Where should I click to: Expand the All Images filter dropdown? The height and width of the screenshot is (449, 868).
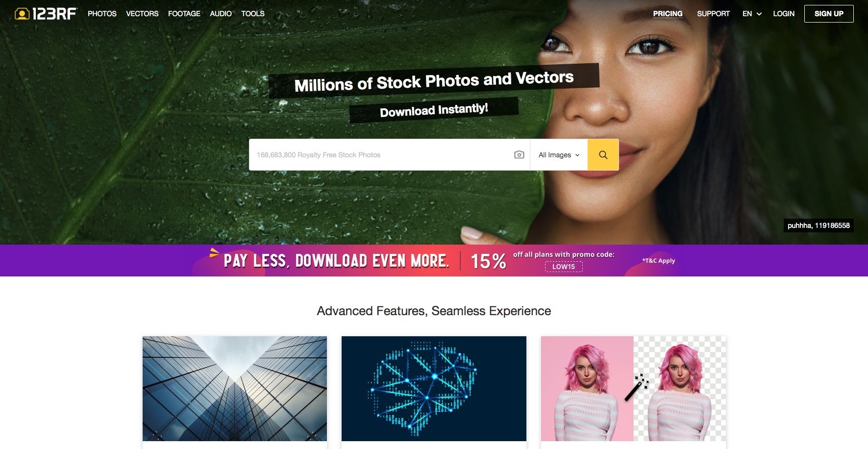point(559,155)
